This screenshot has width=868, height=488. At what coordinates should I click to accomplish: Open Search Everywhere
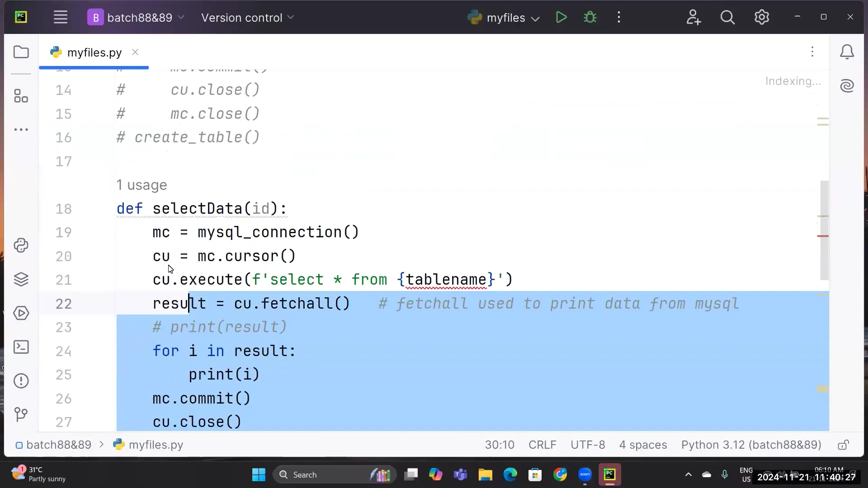point(728,17)
